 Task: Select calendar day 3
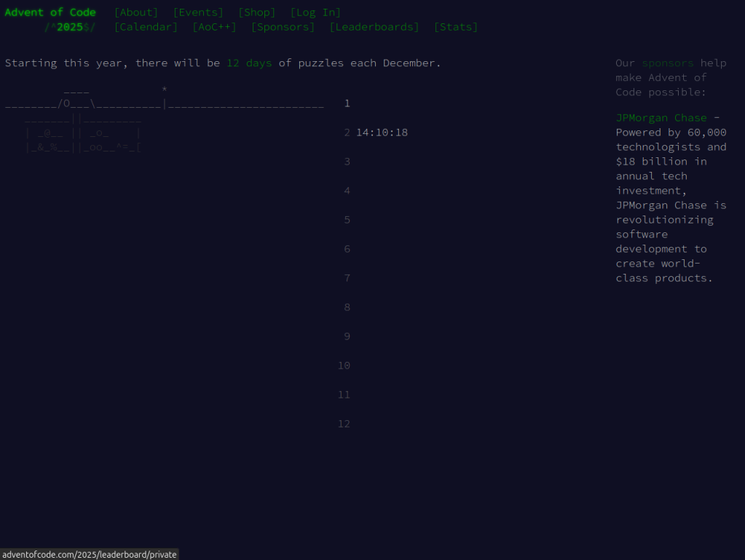tap(347, 162)
